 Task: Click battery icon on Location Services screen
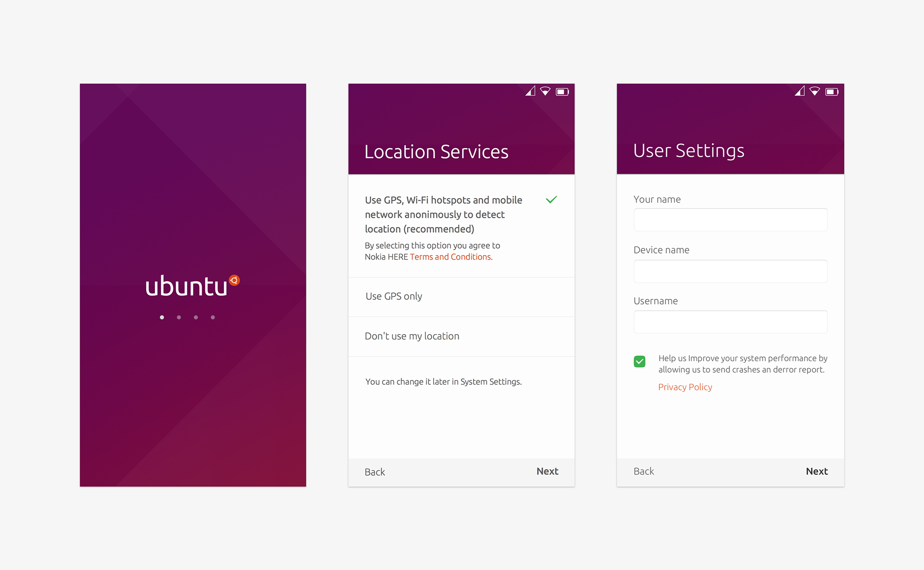point(562,92)
